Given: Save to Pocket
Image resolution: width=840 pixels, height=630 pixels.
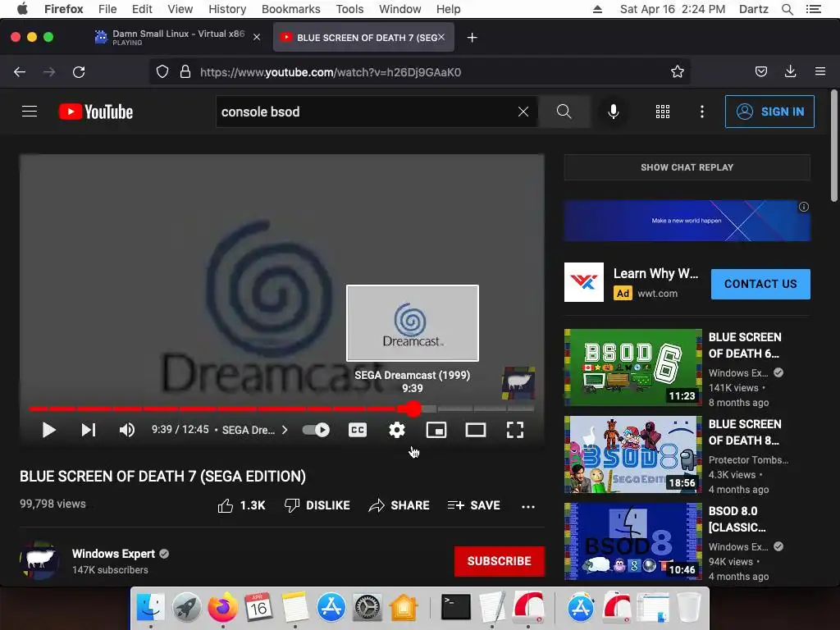Looking at the screenshot, I should click(x=760, y=72).
